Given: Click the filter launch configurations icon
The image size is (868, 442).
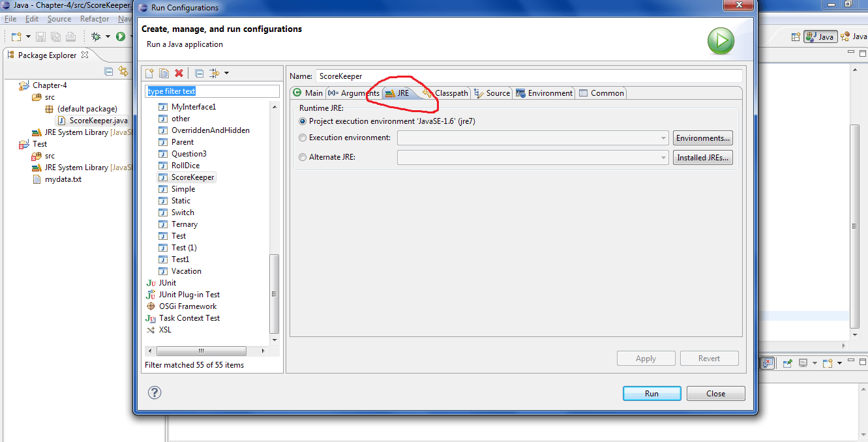Looking at the screenshot, I should [215, 73].
